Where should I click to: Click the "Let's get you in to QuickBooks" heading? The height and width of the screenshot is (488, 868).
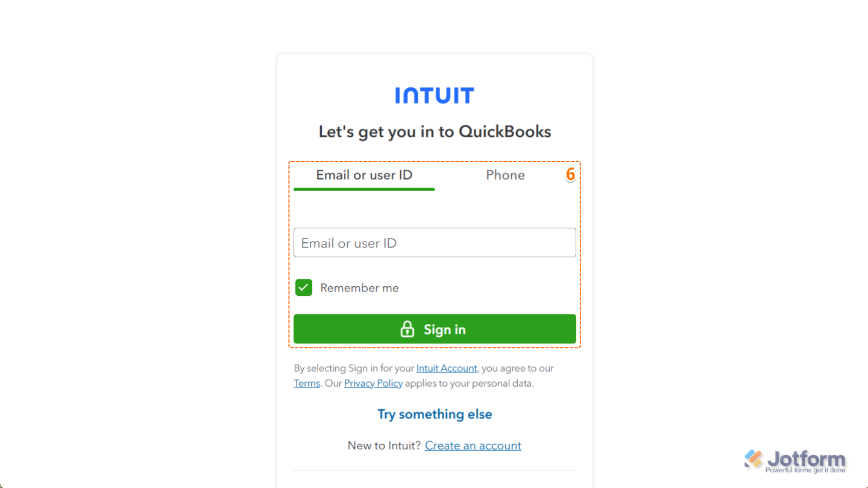[435, 131]
